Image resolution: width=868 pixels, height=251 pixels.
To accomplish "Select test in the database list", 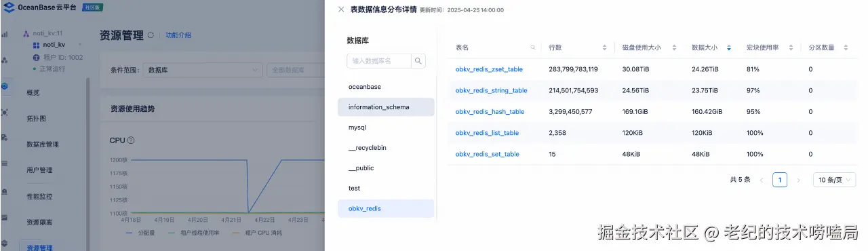I will coord(386,189).
